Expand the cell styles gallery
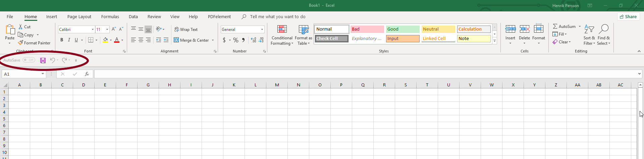 494,41
